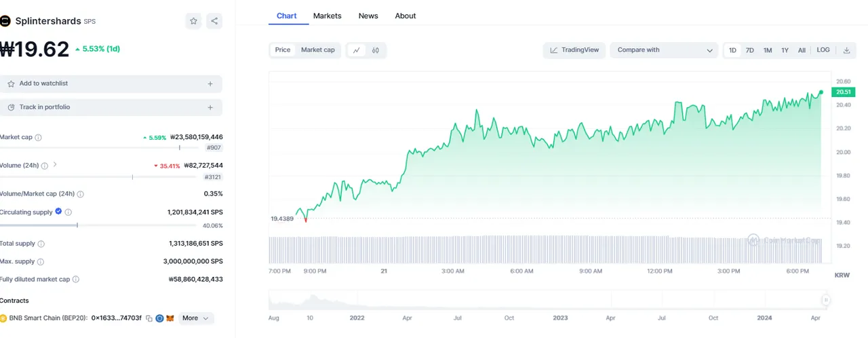The width and height of the screenshot is (868, 338).
Task: Expand Volume (24h) chevron arrow
Action: pos(55,164)
